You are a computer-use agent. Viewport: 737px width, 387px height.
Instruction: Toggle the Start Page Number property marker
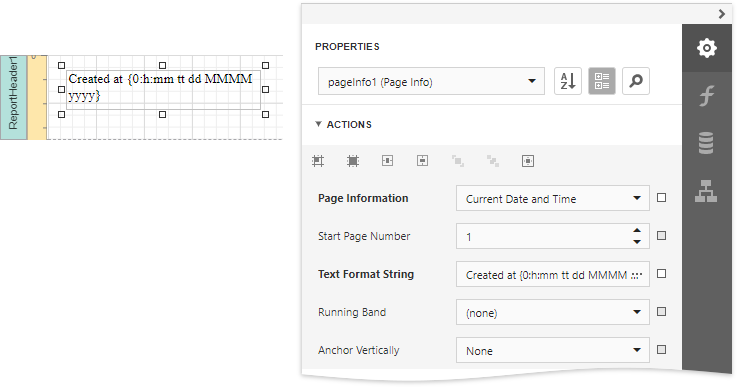tap(661, 236)
